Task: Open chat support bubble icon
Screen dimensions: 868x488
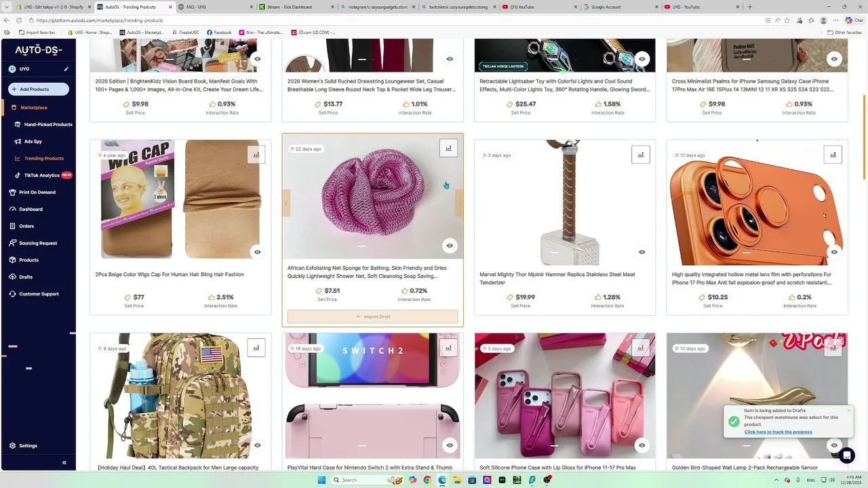Action: (x=846, y=455)
